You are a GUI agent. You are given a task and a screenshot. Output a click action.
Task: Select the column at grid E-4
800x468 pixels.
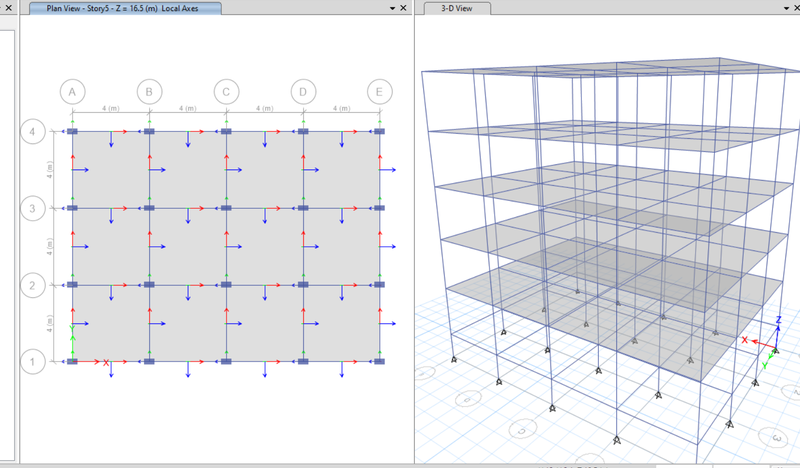click(380, 131)
